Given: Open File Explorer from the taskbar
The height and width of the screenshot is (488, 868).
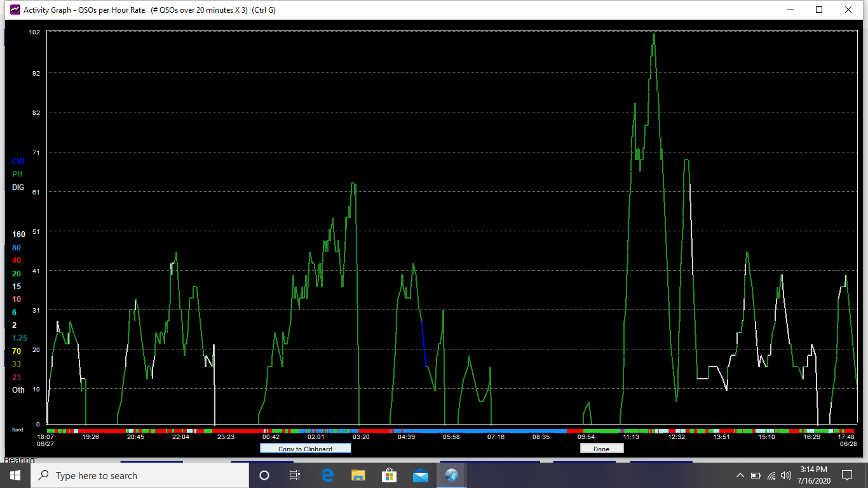Looking at the screenshot, I should click(x=358, y=475).
